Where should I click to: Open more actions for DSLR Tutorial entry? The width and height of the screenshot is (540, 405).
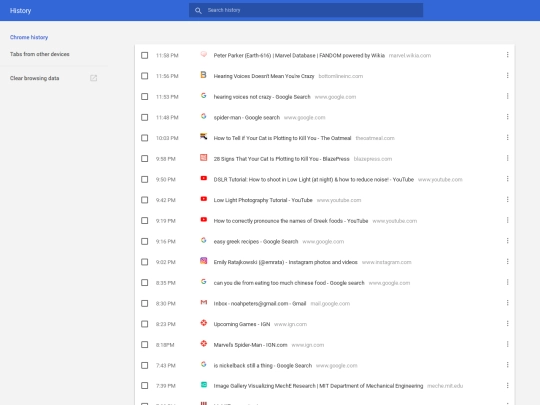(507, 179)
